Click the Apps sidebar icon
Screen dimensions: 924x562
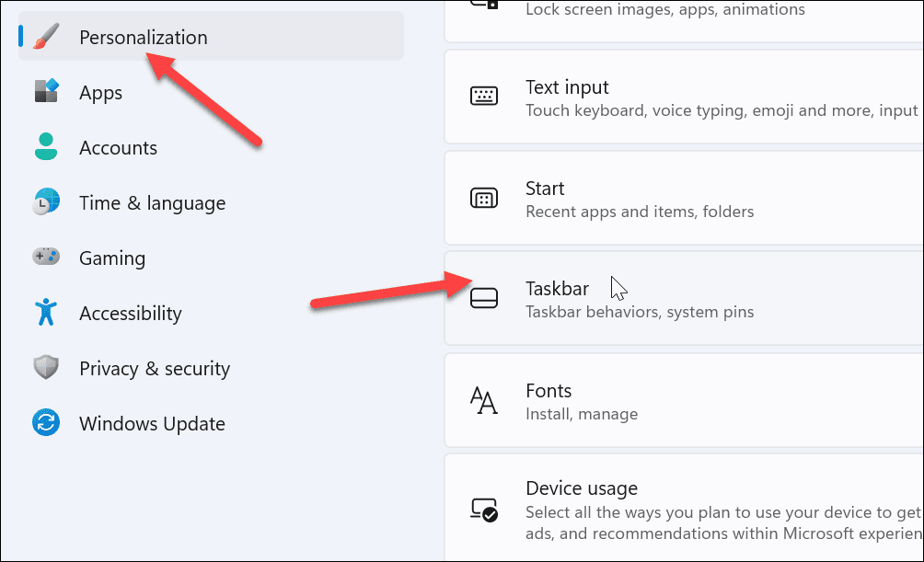pyautogui.click(x=45, y=92)
